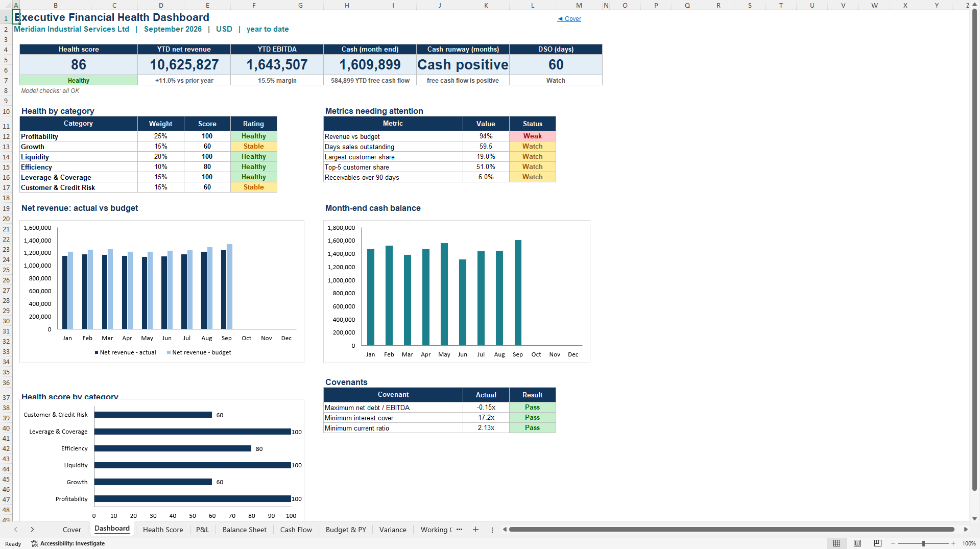The width and height of the screenshot is (980, 549).
Task: Zoom in with plus button
Action: click(953, 543)
